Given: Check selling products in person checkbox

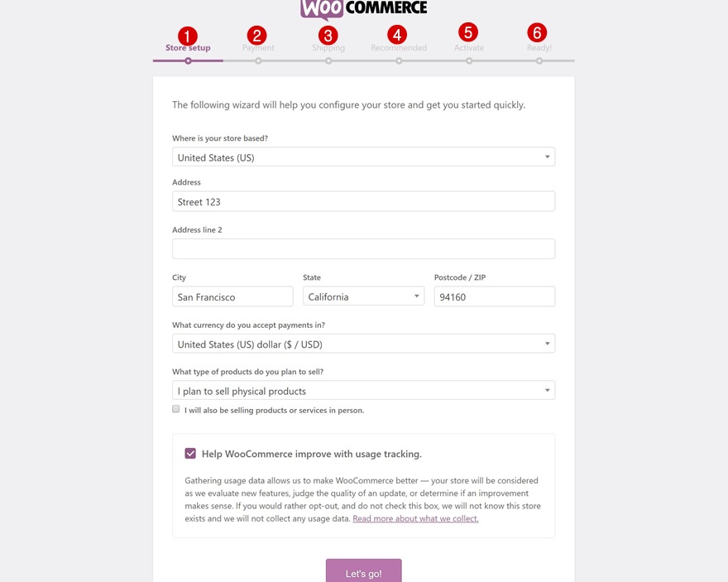Looking at the screenshot, I should tap(176, 409).
